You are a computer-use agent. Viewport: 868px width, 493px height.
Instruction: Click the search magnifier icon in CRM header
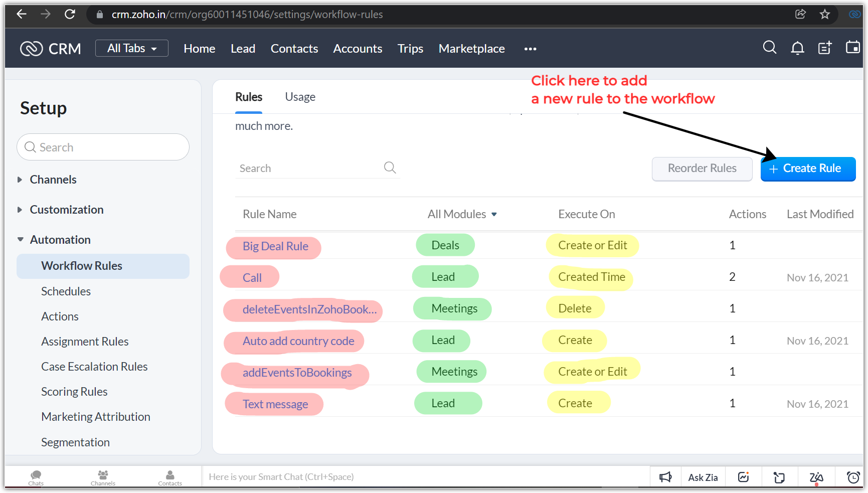(769, 48)
